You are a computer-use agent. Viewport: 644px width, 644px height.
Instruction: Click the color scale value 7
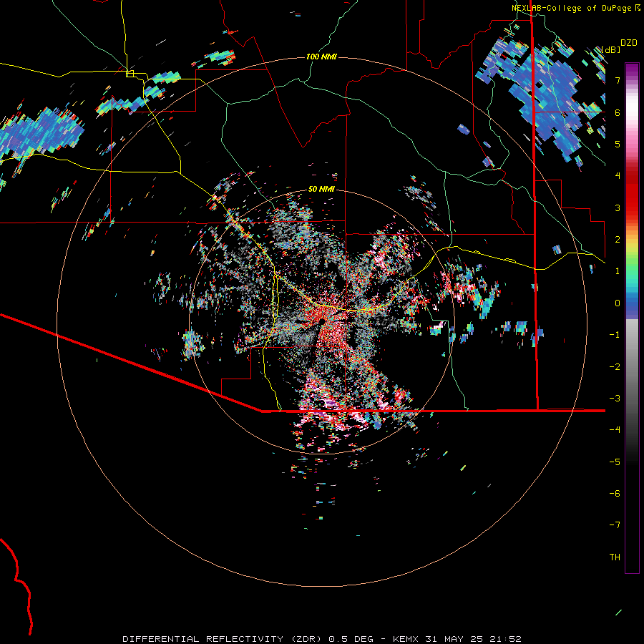tap(618, 80)
